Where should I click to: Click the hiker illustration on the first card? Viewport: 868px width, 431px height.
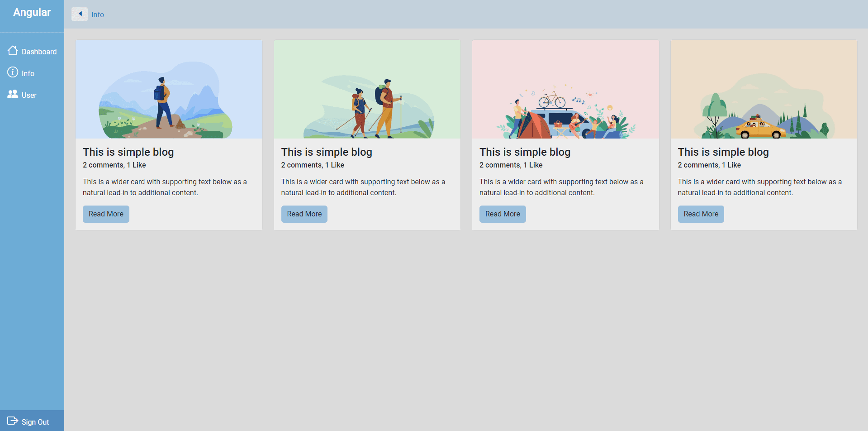coord(169,89)
